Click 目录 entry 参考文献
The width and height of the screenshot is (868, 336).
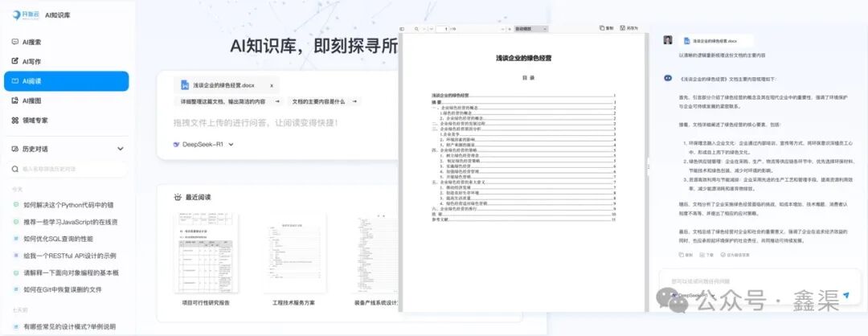click(524, 219)
